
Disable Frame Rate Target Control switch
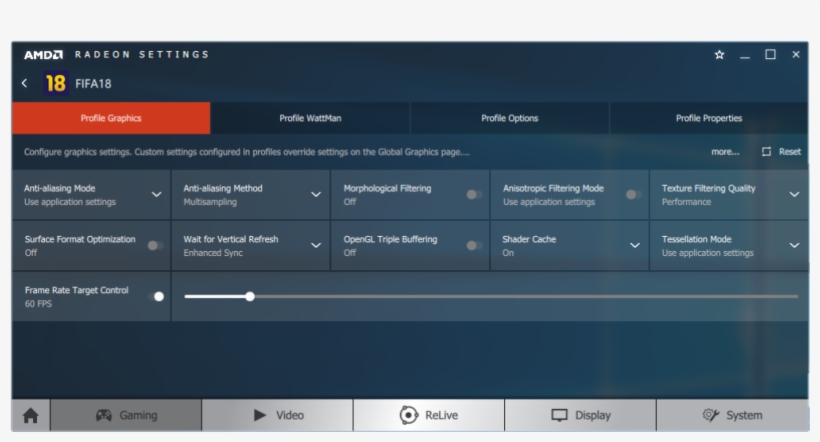click(156, 297)
